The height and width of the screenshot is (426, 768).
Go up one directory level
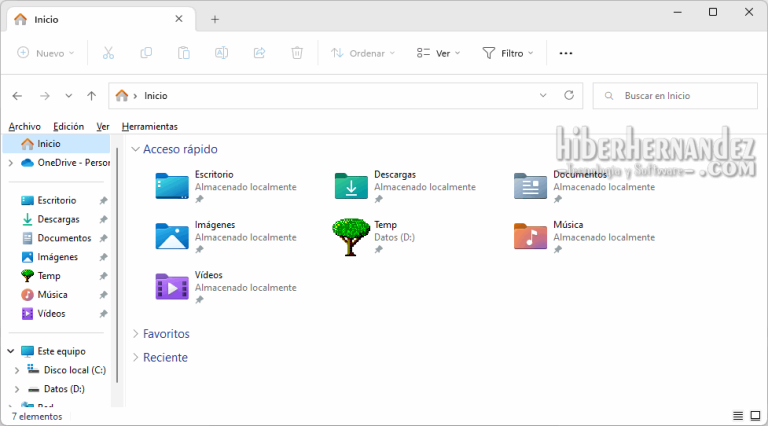[92, 96]
